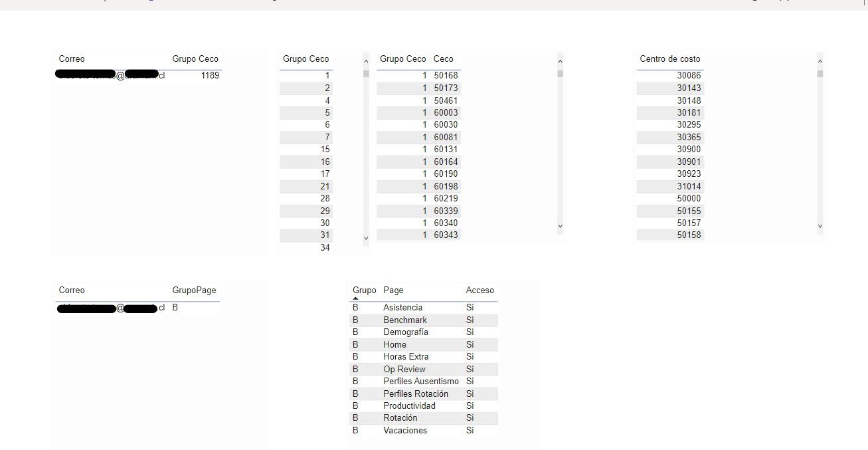The image size is (868, 450).
Task: Click the Horas Extra page entry
Action: tap(406, 357)
